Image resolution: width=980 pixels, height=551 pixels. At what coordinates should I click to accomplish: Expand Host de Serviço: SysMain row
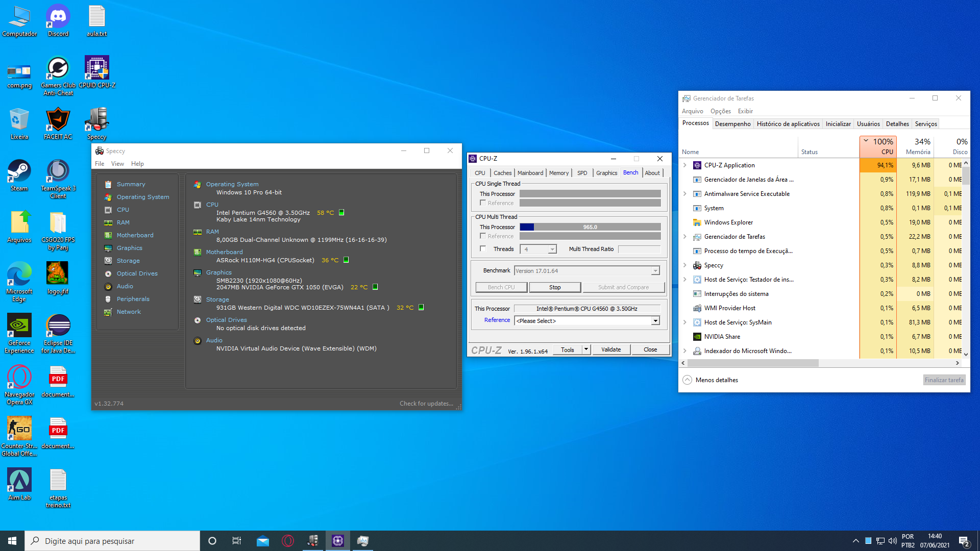(x=685, y=322)
